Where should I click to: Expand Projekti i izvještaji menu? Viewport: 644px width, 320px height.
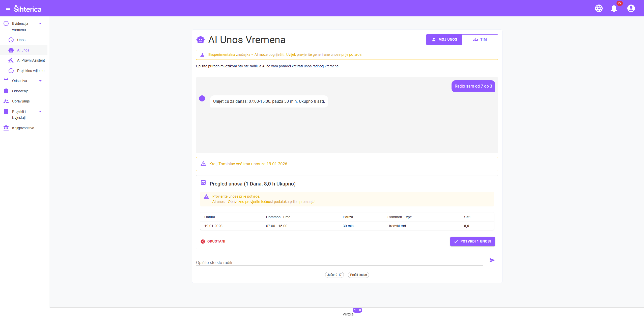point(40,112)
